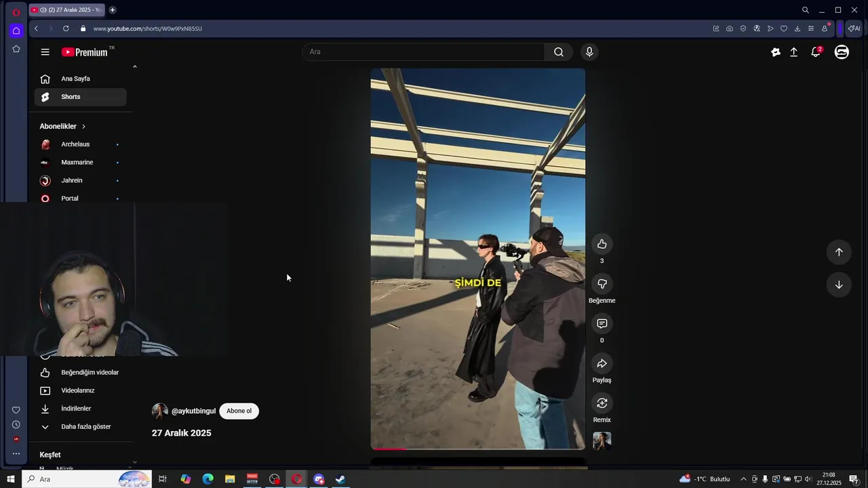Open the Portal subscription channel

81,198
